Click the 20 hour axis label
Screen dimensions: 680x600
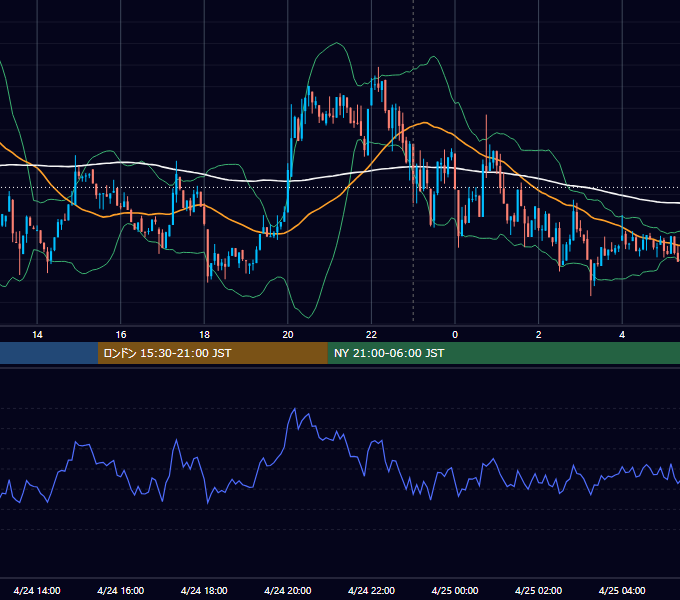[x=288, y=335]
